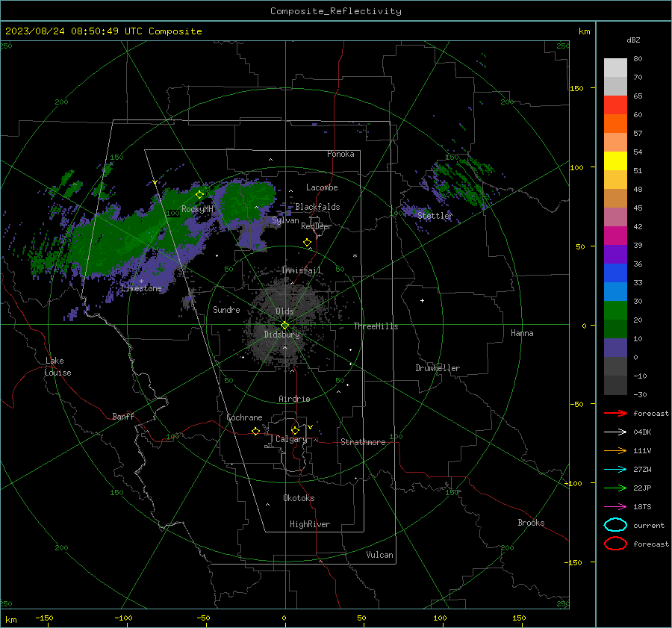Click the Lacombe city label
The image size is (672, 628).
[322, 187]
